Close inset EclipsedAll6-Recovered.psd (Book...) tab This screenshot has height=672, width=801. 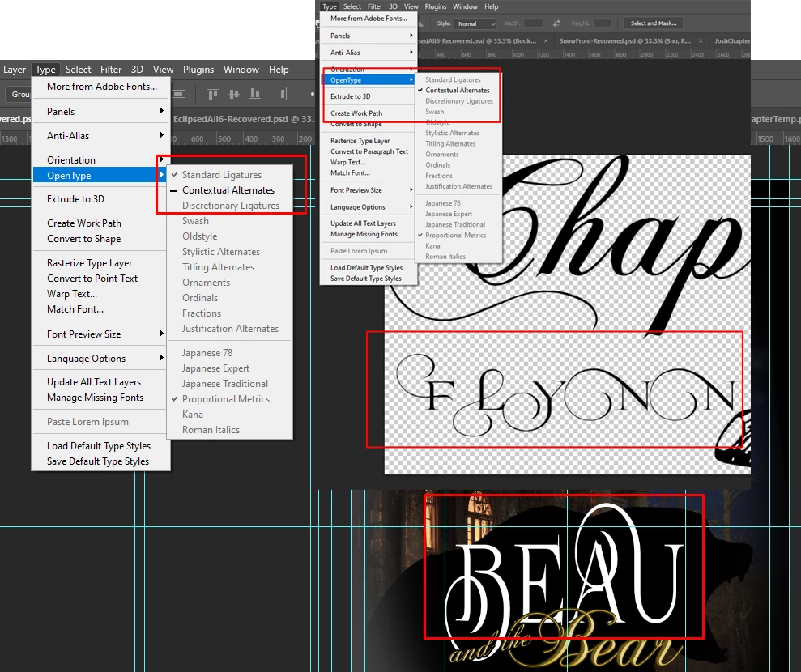tap(546, 40)
